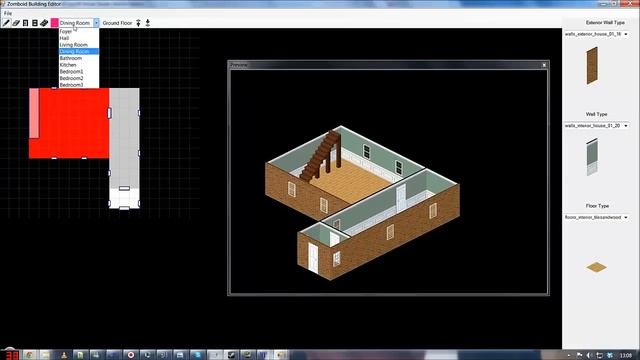Open the room type combo box arrow
Viewport: 640px width, 360px height.
click(96, 23)
